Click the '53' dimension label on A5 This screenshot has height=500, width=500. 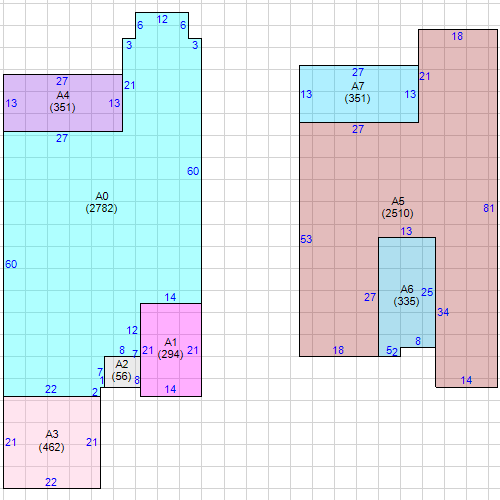click(306, 239)
